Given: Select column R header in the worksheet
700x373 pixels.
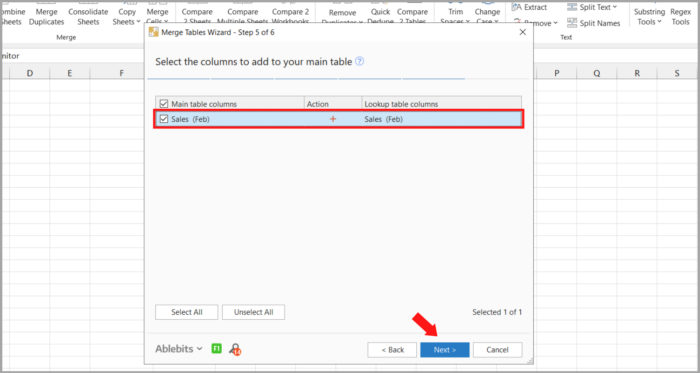Looking at the screenshot, I should tap(637, 73).
